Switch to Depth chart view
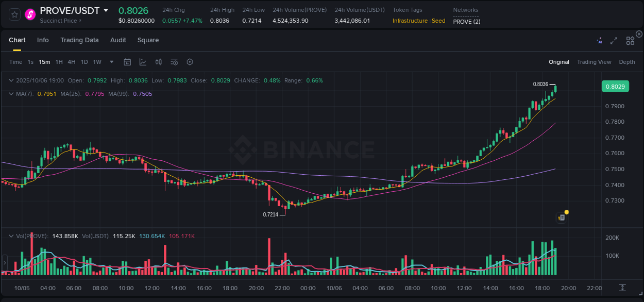 (x=626, y=62)
